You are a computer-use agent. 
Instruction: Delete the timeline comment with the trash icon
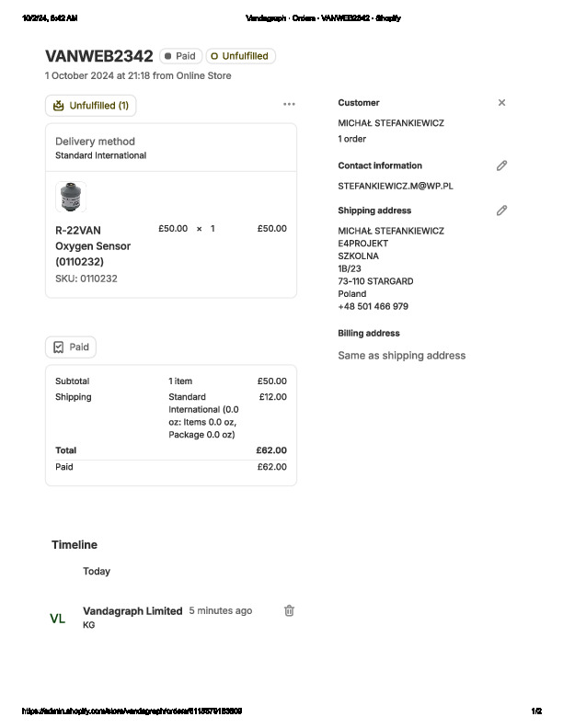pos(289,610)
